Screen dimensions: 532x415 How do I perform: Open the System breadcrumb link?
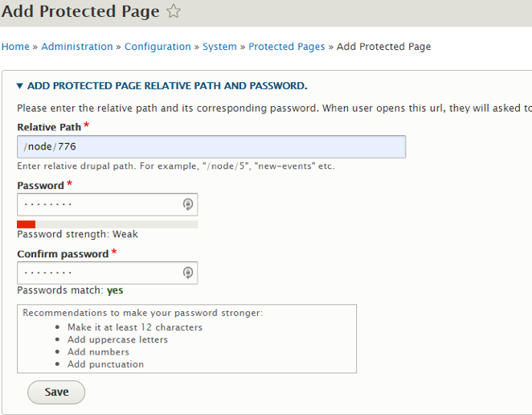219,47
